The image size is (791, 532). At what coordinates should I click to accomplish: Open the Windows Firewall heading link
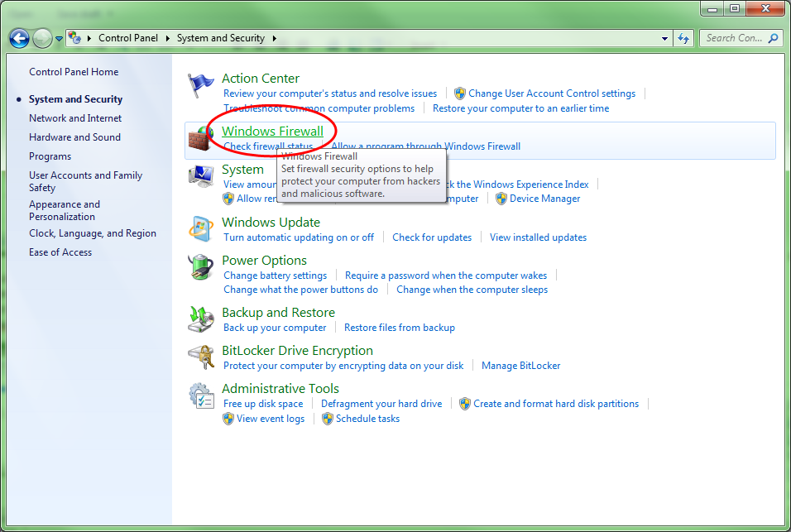tap(272, 131)
